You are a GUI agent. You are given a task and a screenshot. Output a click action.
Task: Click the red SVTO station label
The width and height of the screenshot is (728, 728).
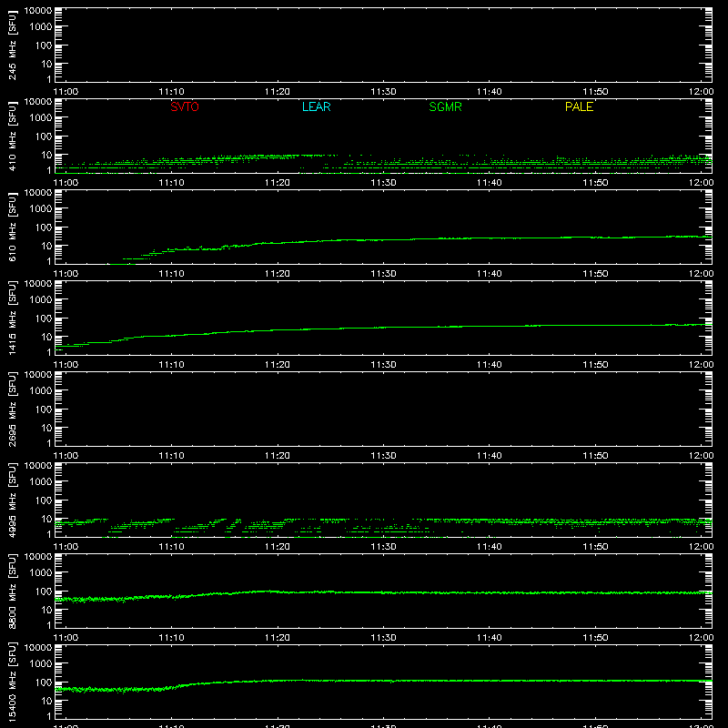coord(185,106)
